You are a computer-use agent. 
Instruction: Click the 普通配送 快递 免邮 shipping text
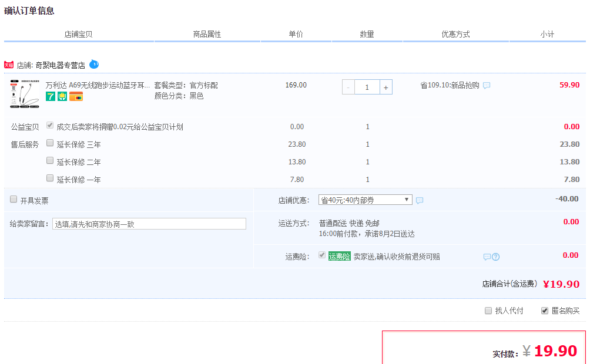(349, 223)
